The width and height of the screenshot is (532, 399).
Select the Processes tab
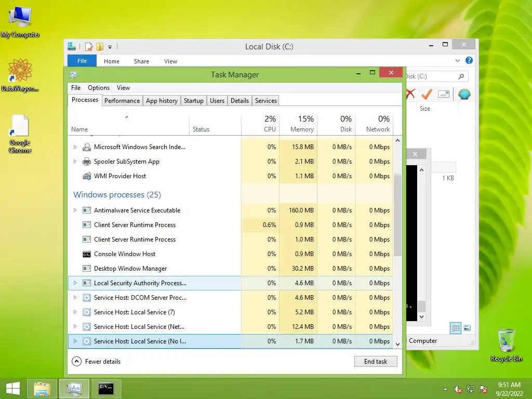tap(85, 100)
